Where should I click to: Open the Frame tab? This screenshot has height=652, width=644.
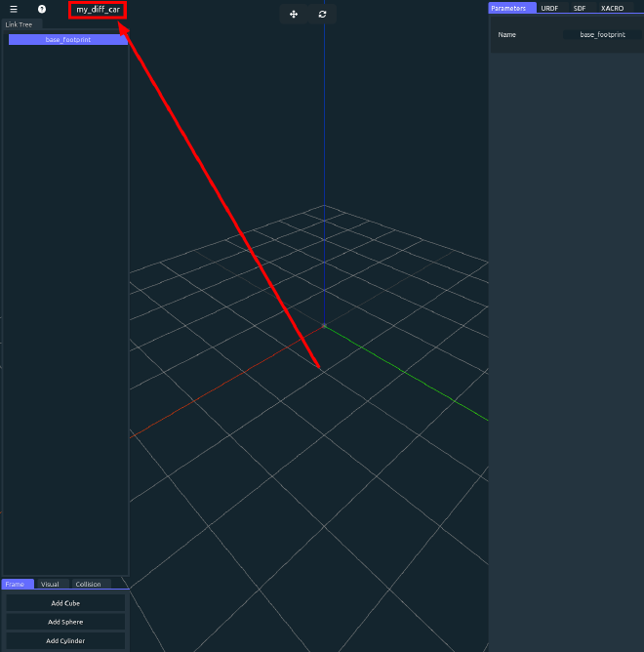coord(18,584)
